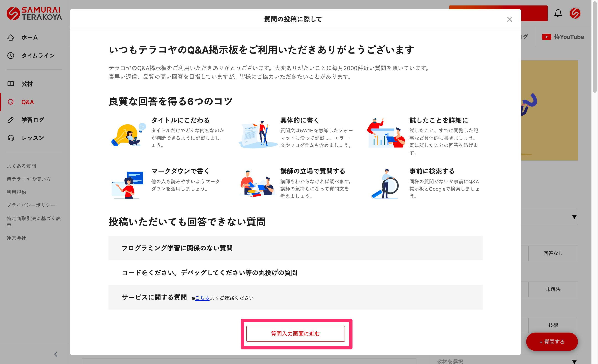Collapse the sidebar with the chevron
The width and height of the screenshot is (598, 364).
coord(56,354)
